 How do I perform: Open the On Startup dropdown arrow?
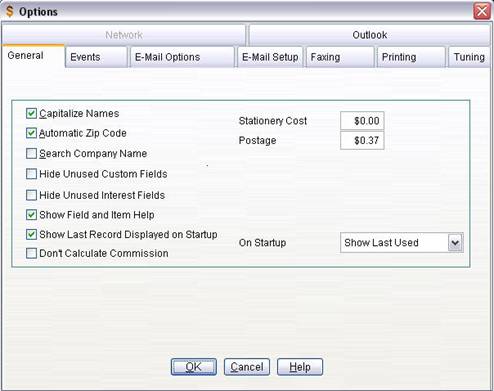pyautogui.click(x=455, y=243)
